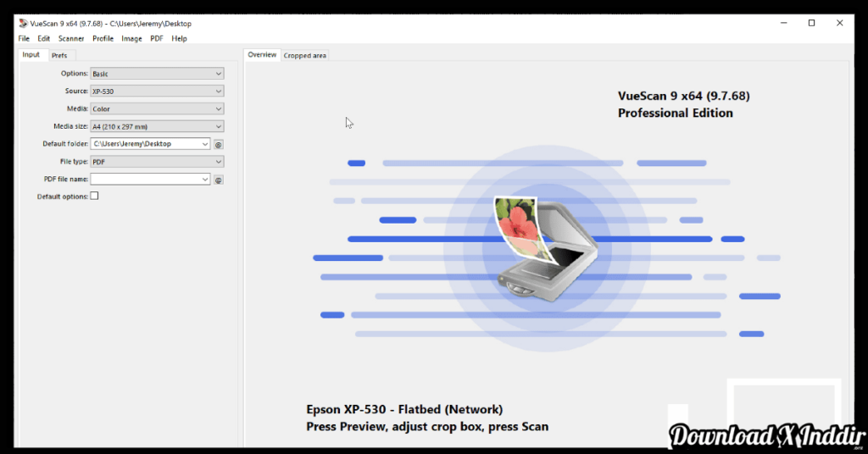
Task: Open the Default folder path combo box
Action: click(150, 144)
